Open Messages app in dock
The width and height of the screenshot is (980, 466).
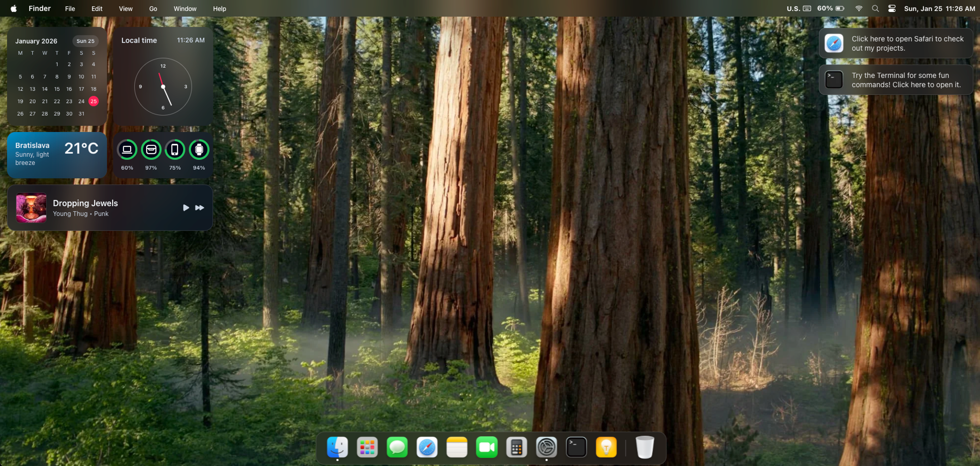397,447
